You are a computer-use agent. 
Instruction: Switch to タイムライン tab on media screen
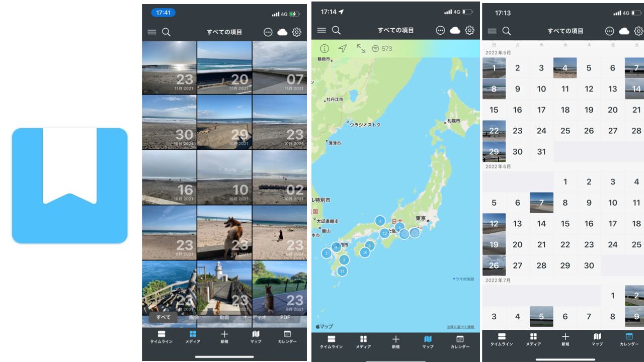point(162,337)
